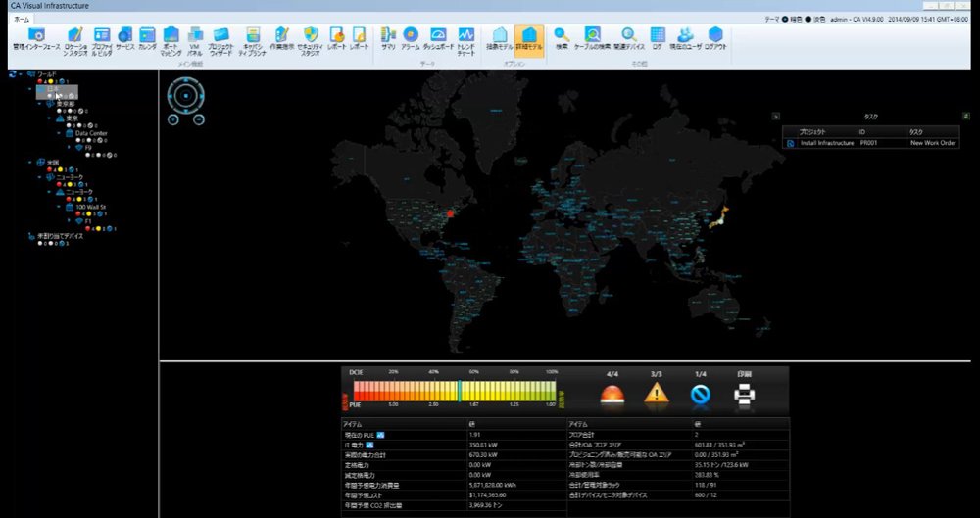
Task: Open プロファイルビルダ profile builder
Action: tap(101, 42)
